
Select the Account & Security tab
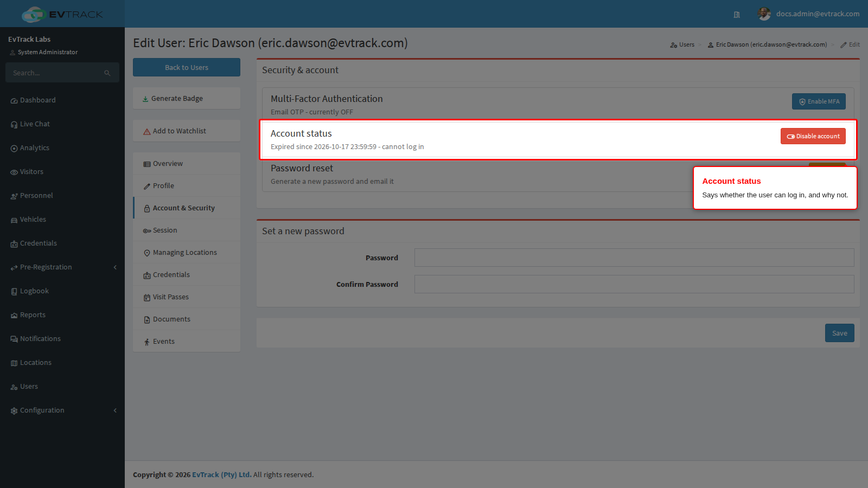(187, 208)
